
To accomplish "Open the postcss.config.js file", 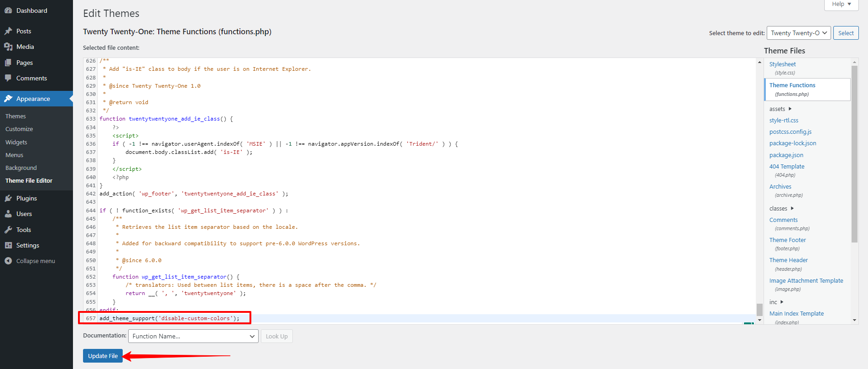I will (790, 132).
